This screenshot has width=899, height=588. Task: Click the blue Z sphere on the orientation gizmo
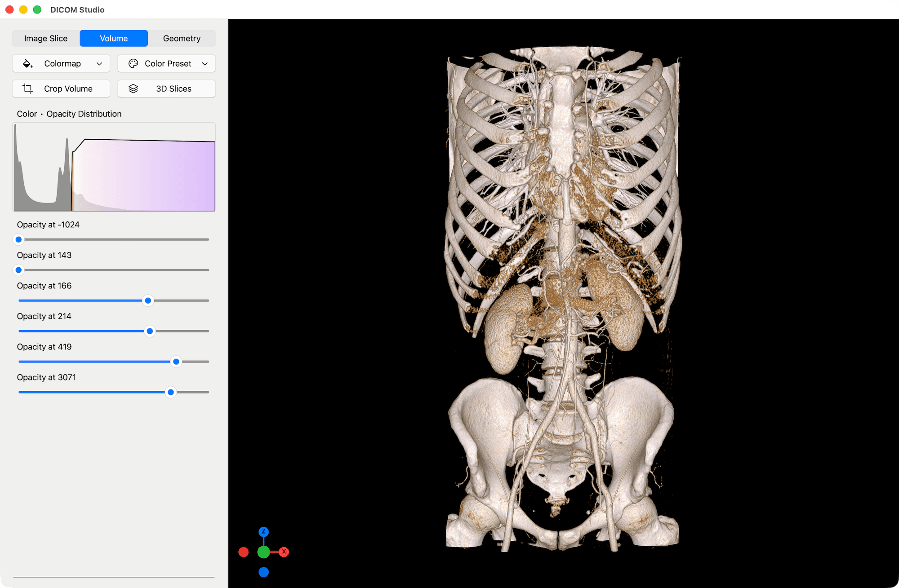point(264,531)
